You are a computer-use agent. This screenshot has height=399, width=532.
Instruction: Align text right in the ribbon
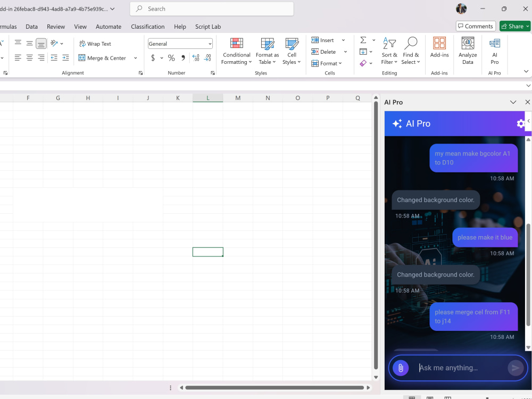[41, 57]
